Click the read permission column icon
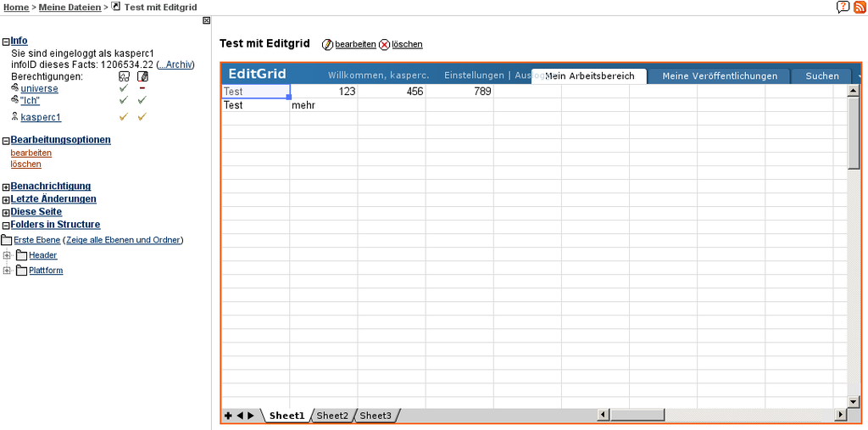Screen dimensions: 868x430 pos(125,76)
